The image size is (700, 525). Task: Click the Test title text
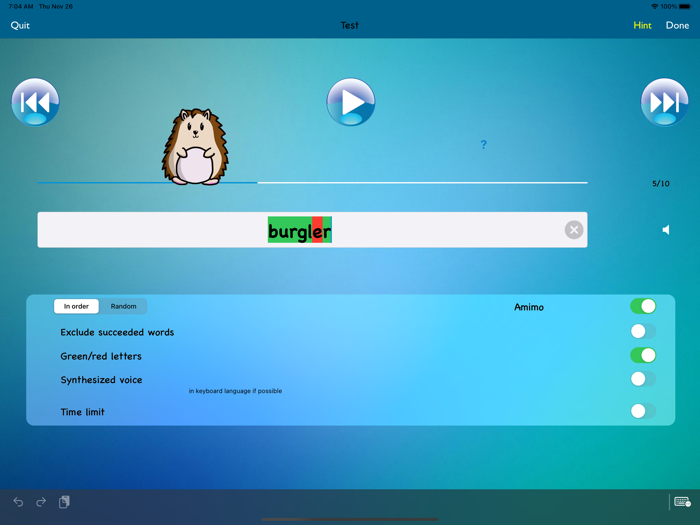click(350, 25)
